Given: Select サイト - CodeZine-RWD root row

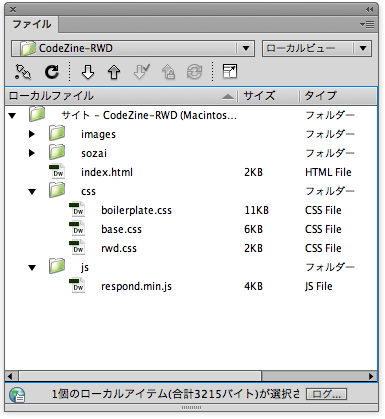Looking at the screenshot, I should click(191, 115).
